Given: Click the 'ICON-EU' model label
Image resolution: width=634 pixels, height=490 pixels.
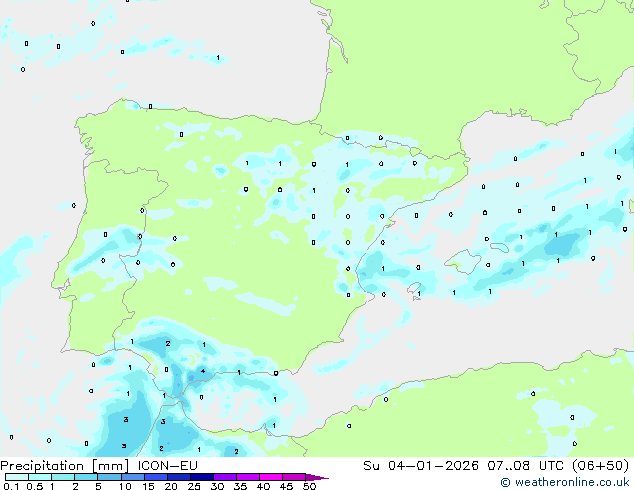Looking at the screenshot, I should pos(167,466).
